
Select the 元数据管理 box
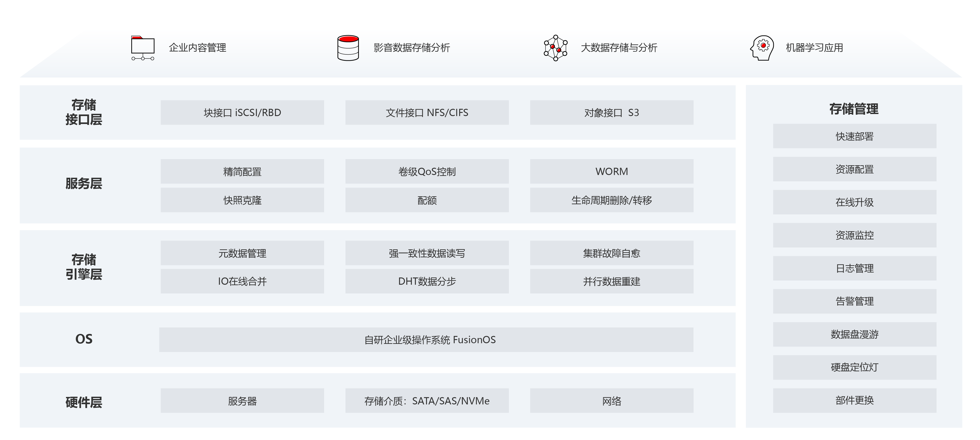click(242, 253)
